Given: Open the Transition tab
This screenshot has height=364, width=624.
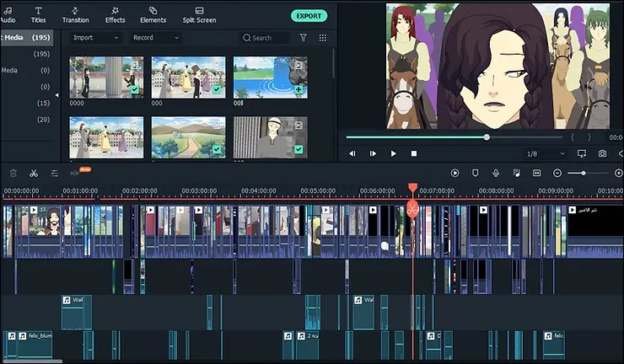Looking at the screenshot, I should (x=76, y=15).
